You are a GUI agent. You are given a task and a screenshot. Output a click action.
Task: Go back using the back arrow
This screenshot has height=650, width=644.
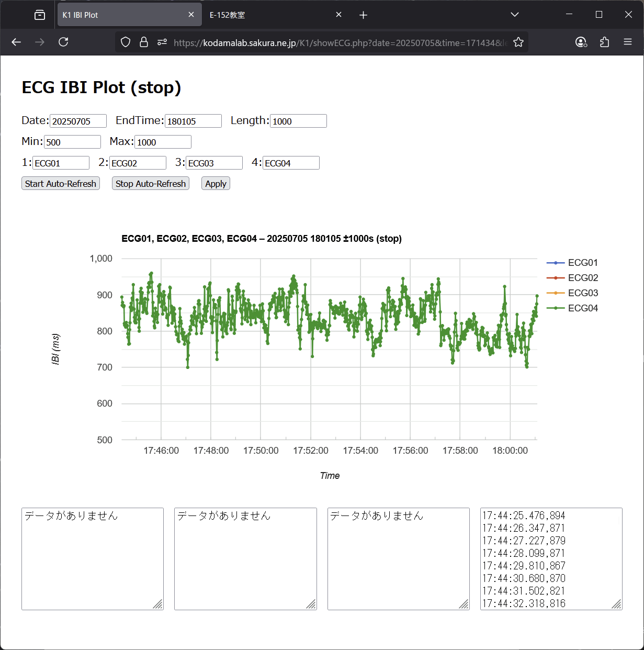[x=16, y=42]
